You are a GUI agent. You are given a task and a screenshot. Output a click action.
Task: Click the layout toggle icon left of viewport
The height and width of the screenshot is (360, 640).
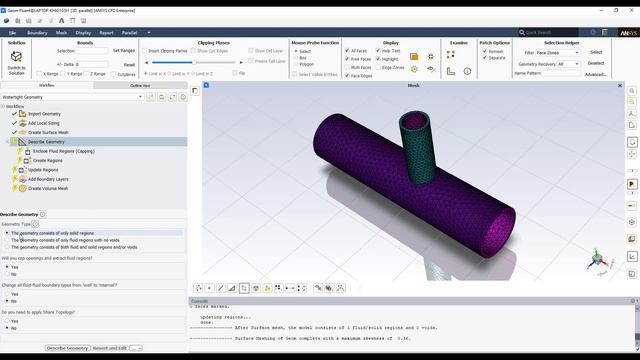[195, 91]
